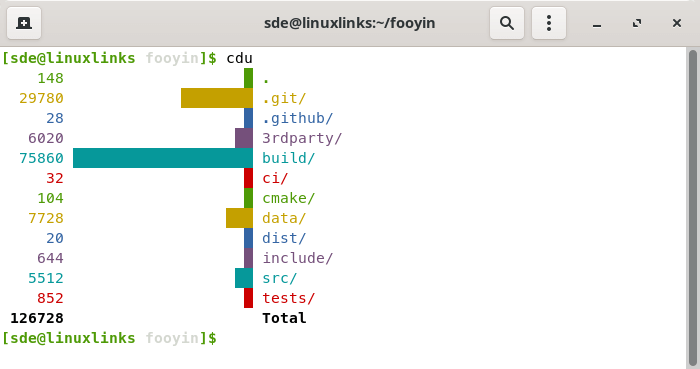Select the src/ directory name
Viewport: 700px width, 369px height.
pyautogui.click(x=279, y=278)
